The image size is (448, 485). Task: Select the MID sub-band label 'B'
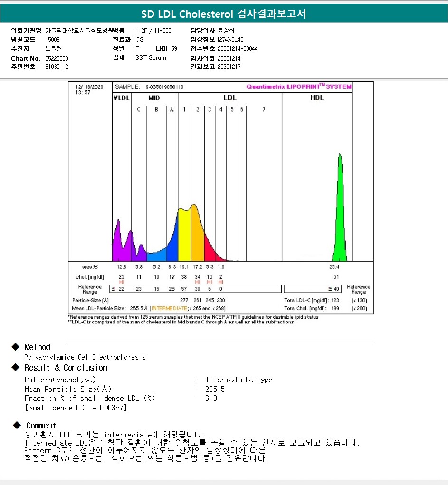pos(156,109)
